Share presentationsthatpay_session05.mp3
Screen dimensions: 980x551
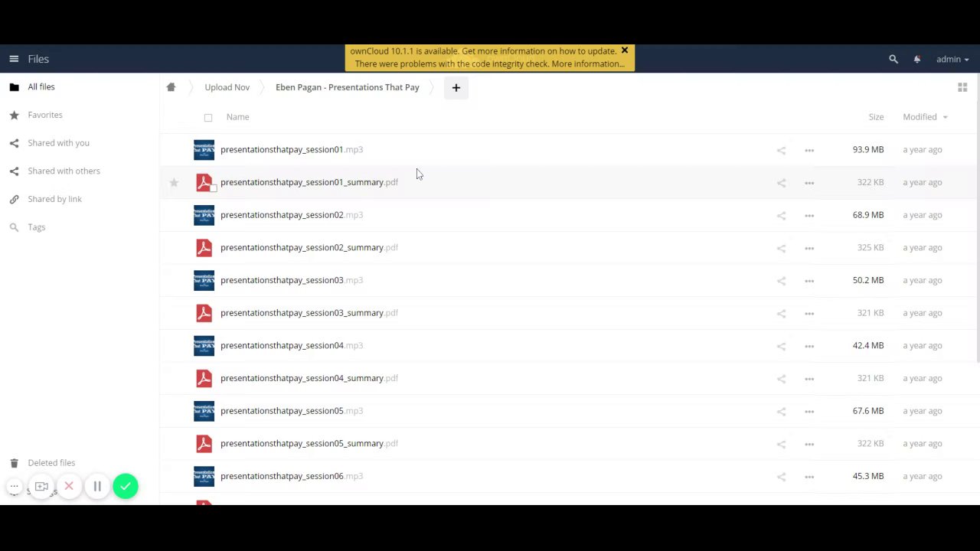pyautogui.click(x=781, y=411)
